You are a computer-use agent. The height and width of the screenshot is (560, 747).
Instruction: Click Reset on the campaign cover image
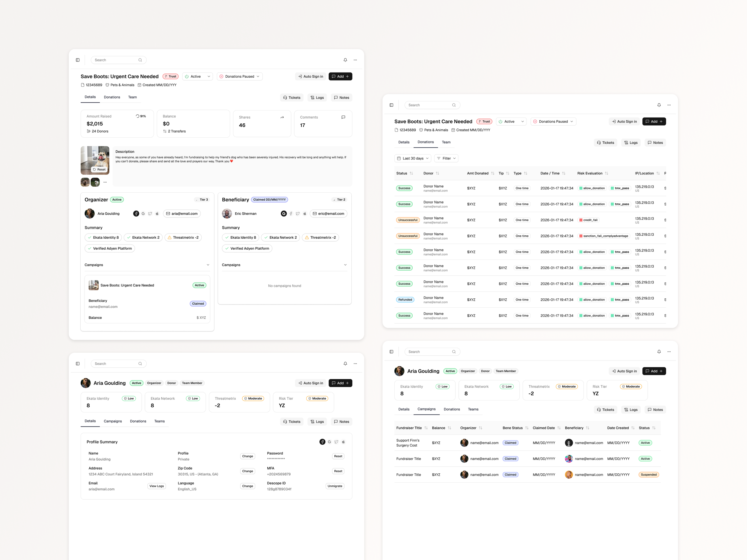99,169
